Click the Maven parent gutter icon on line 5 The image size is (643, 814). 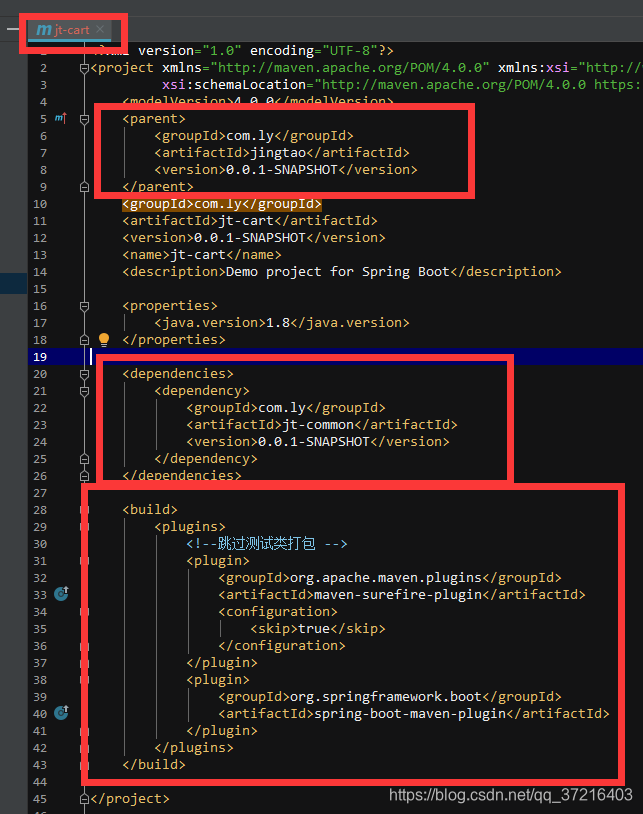(x=61, y=118)
